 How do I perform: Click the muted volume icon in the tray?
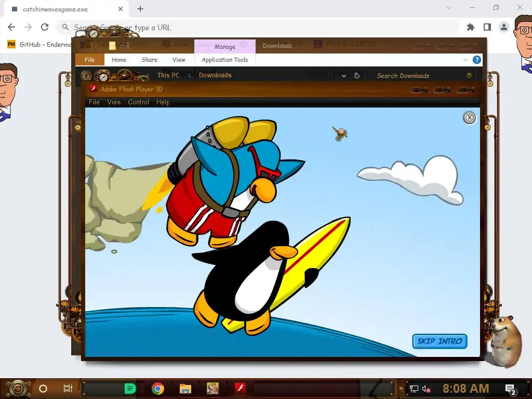[426, 389]
